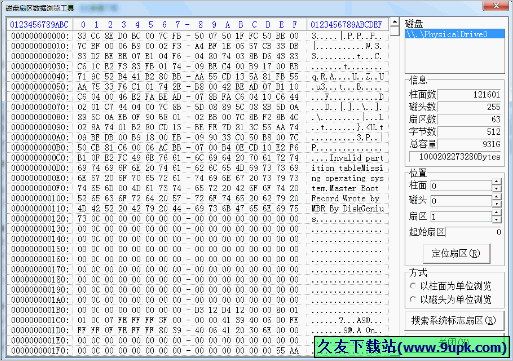Click the 字节数 value 512
This screenshot has height=361, width=513.
(x=469, y=132)
